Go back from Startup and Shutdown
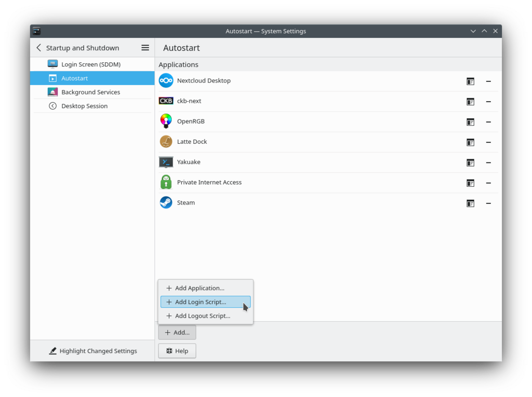532x397 pixels. pos(38,48)
